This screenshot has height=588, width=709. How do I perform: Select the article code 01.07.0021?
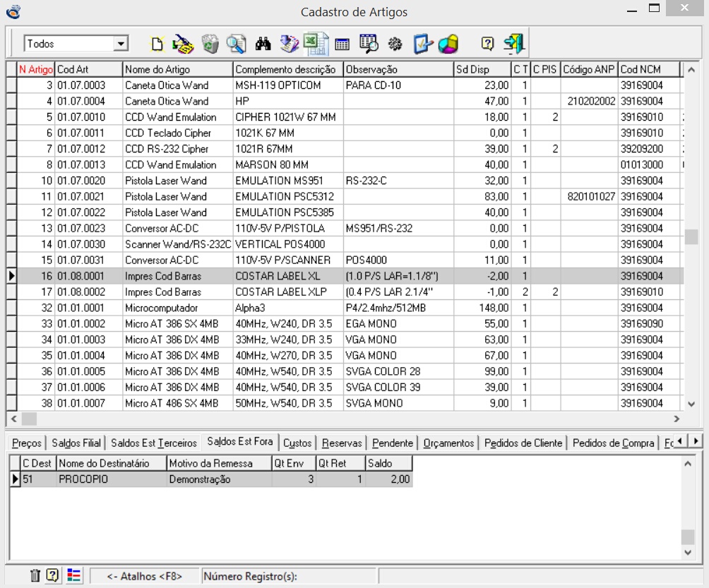click(89, 197)
